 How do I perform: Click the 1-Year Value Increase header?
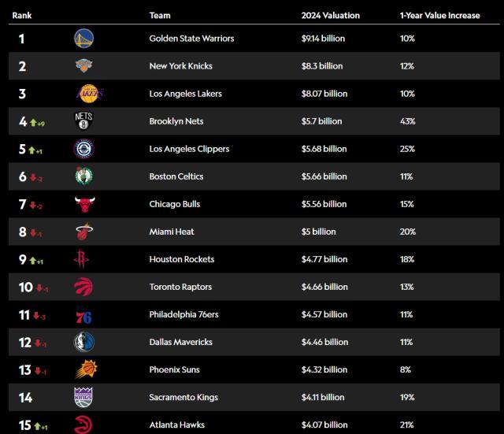click(x=439, y=15)
